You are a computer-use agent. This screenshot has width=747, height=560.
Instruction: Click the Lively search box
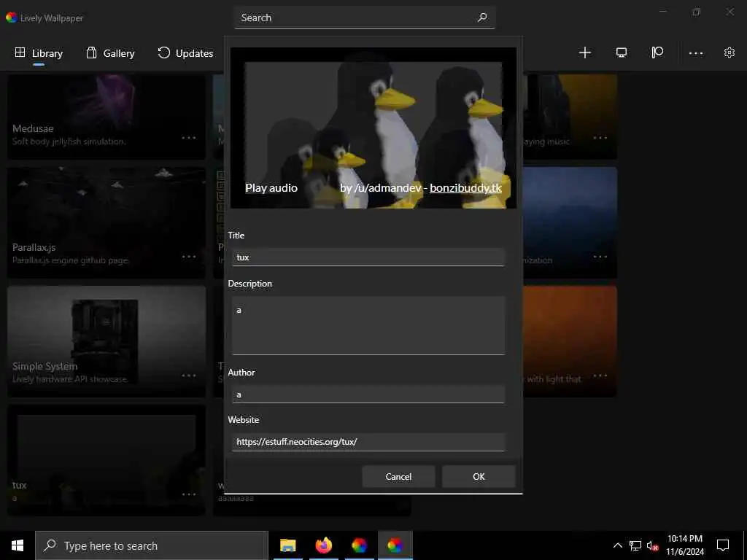coord(365,17)
